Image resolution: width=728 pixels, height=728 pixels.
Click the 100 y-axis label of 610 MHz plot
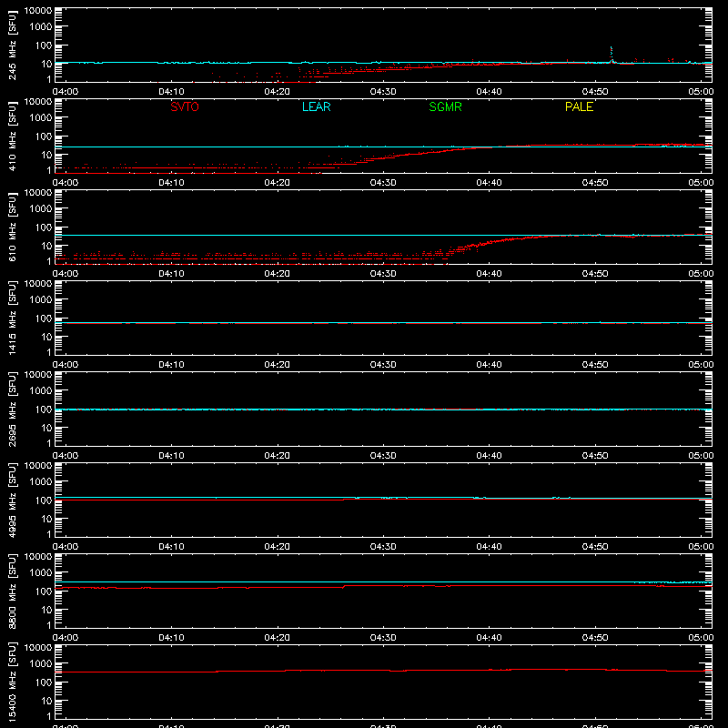coord(44,227)
